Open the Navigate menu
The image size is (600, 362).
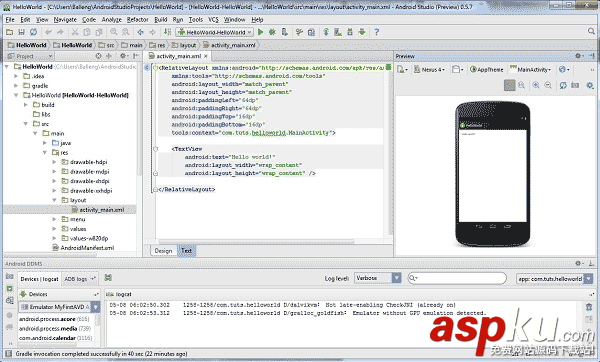(65, 20)
